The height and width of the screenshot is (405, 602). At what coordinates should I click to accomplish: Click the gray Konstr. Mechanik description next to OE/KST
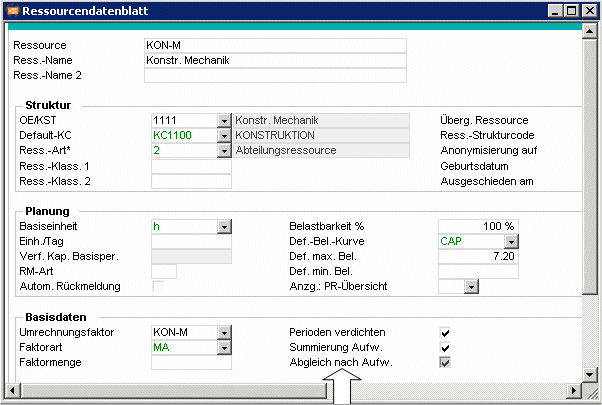tap(321, 121)
